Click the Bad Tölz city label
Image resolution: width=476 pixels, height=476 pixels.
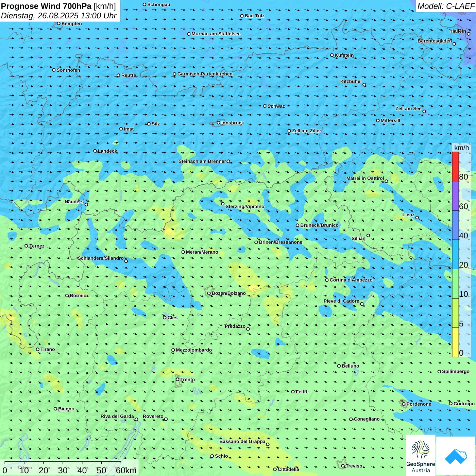255,16
